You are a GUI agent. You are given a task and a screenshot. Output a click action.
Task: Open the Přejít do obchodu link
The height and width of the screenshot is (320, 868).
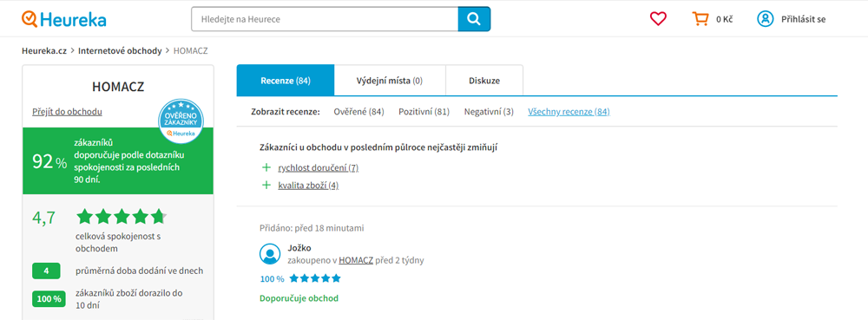(67, 112)
